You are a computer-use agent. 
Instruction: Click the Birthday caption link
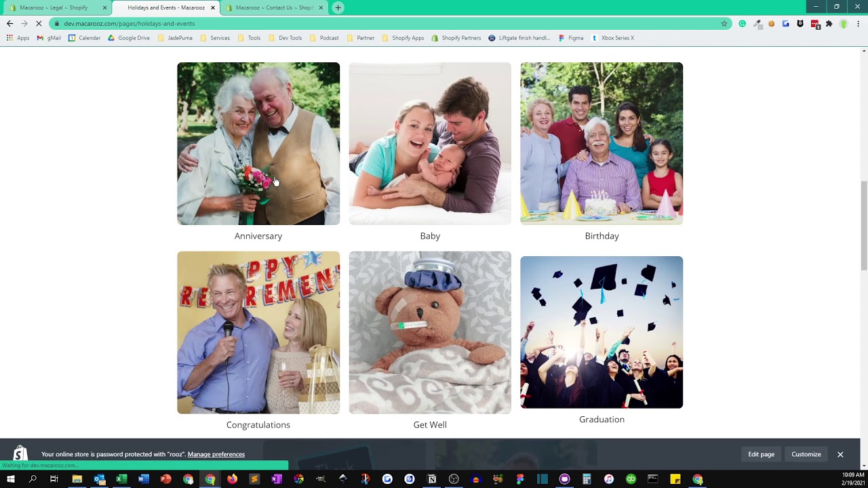pyautogui.click(x=601, y=236)
